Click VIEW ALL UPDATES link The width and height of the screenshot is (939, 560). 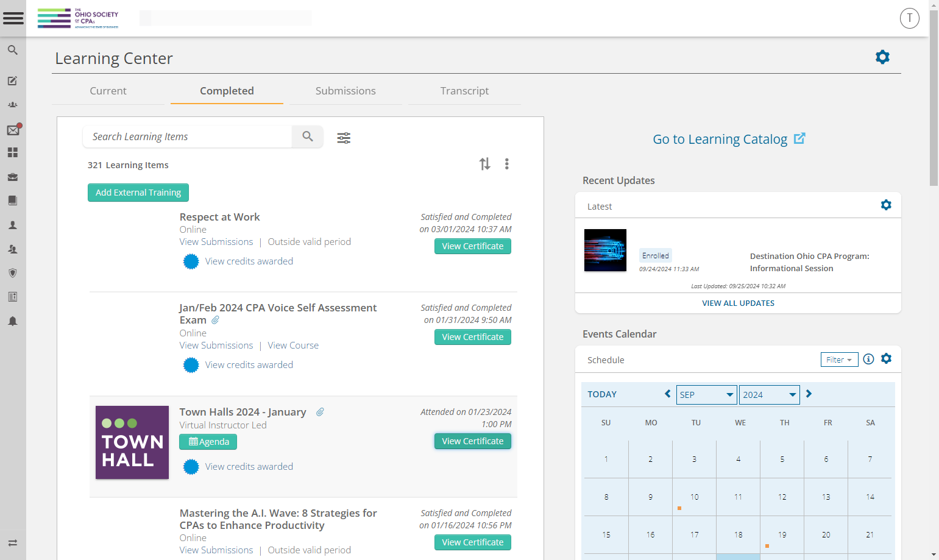pyautogui.click(x=738, y=303)
